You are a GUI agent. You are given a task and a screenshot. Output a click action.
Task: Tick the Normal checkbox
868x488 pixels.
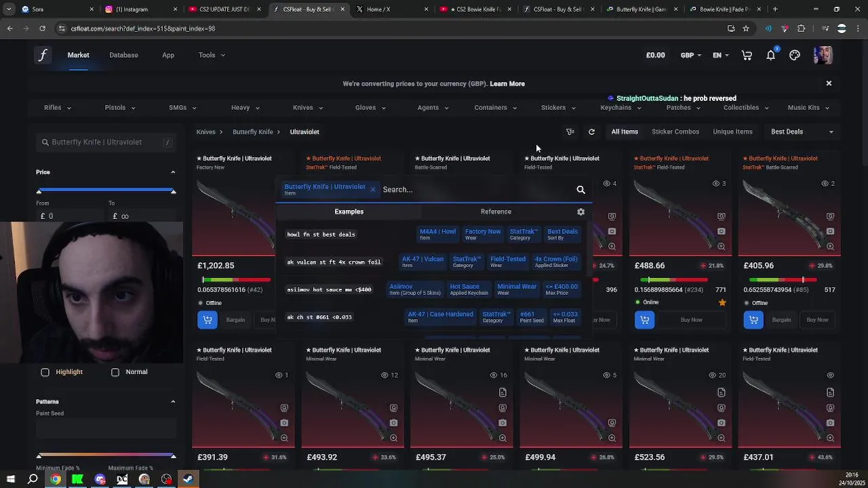pyautogui.click(x=115, y=372)
